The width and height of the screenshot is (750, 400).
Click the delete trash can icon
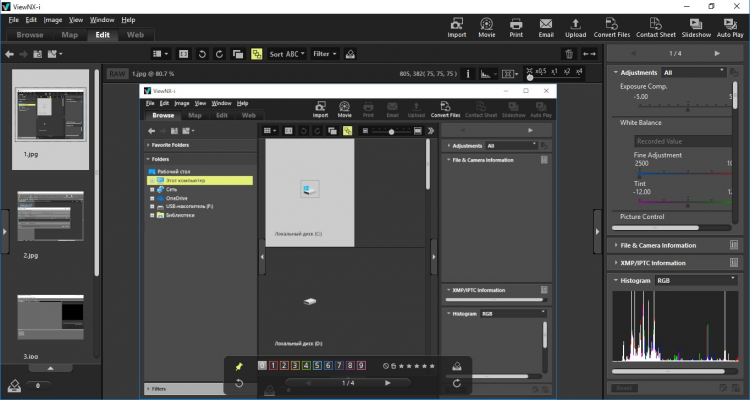click(x=569, y=53)
